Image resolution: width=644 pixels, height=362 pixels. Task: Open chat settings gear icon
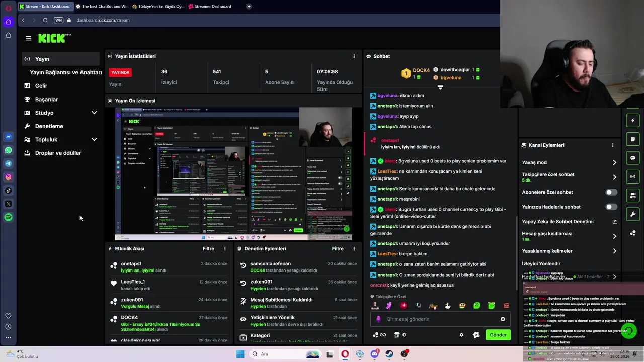pos(461,335)
